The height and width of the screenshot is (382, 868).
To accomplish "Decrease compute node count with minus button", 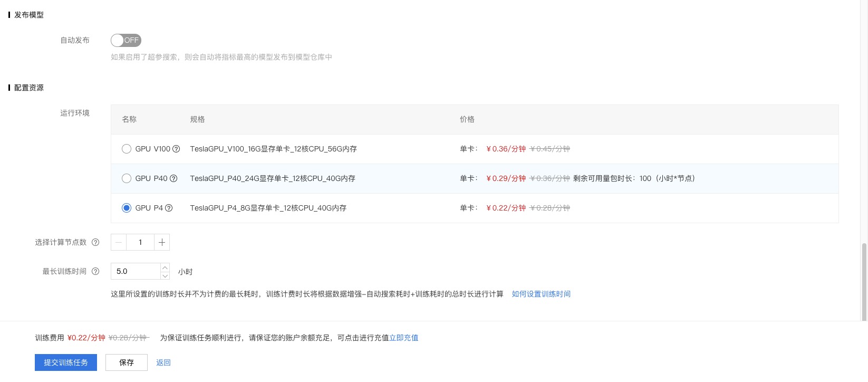I will click(119, 242).
